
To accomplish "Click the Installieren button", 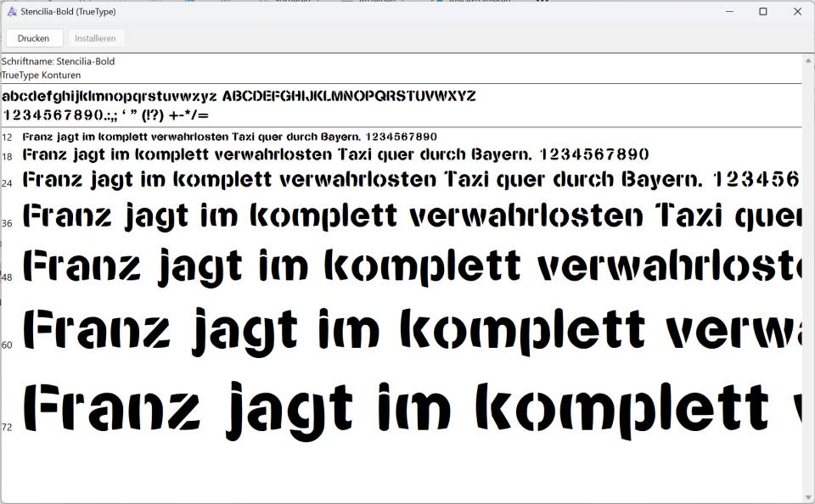I will (97, 37).
